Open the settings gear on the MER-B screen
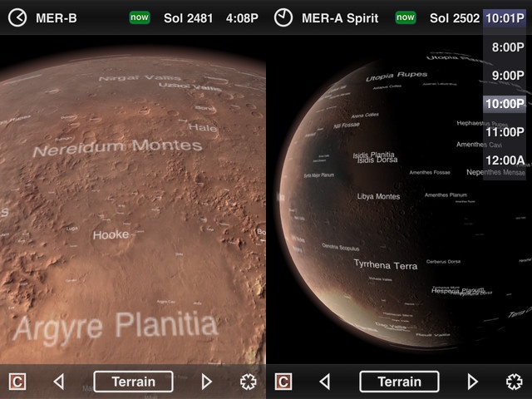 point(248,382)
